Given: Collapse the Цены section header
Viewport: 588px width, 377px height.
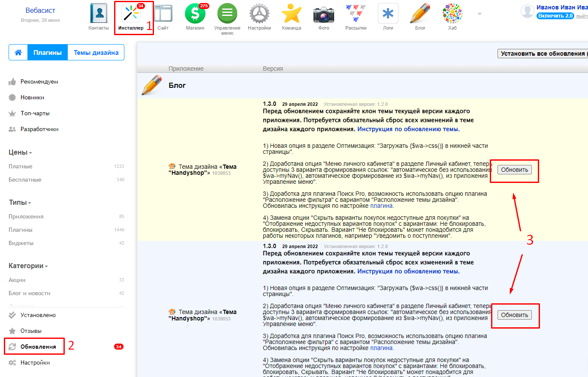Looking at the screenshot, I should point(20,152).
